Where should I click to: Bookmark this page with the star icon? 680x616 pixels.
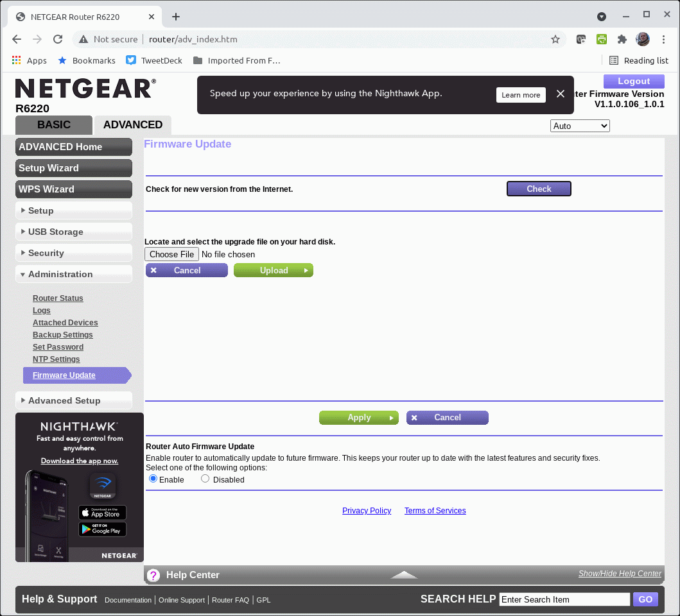click(555, 39)
